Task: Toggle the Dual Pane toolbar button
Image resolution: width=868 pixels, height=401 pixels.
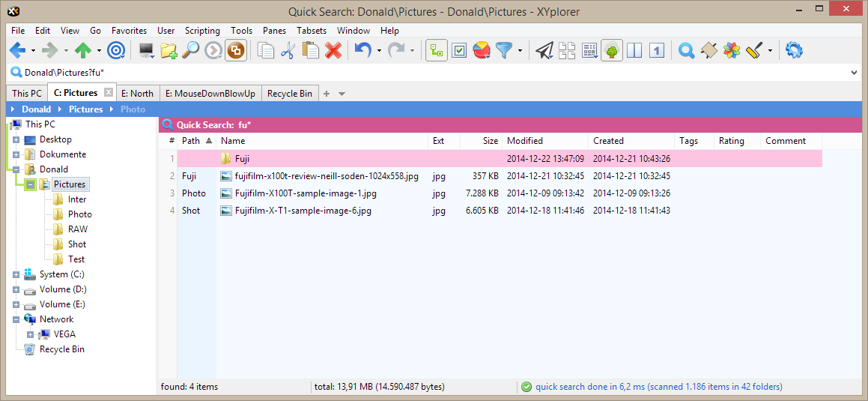Action: click(x=634, y=51)
